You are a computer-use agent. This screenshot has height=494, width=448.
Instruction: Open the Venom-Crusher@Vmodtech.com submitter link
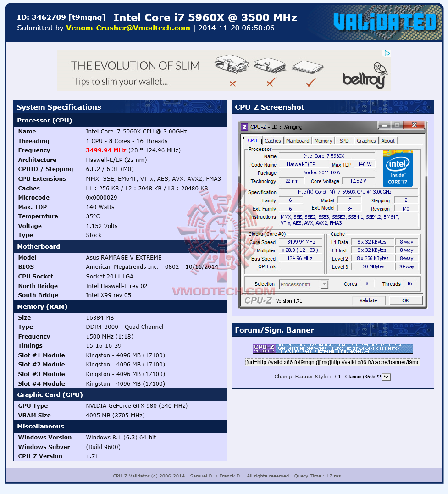click(x=128, y=28)
